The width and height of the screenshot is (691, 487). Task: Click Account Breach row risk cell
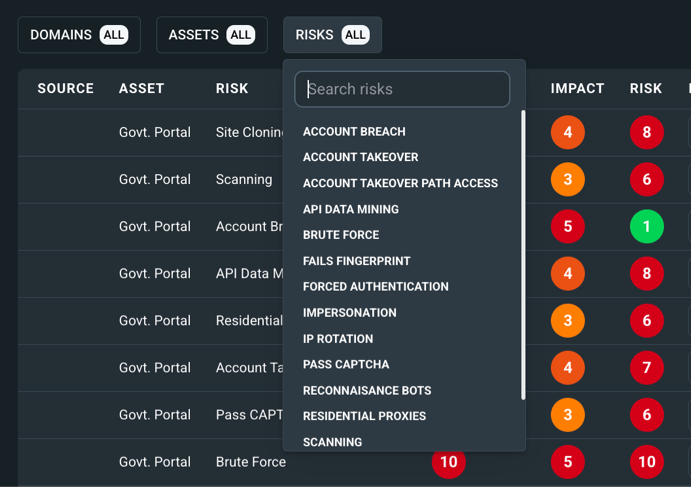coord(249,226)
